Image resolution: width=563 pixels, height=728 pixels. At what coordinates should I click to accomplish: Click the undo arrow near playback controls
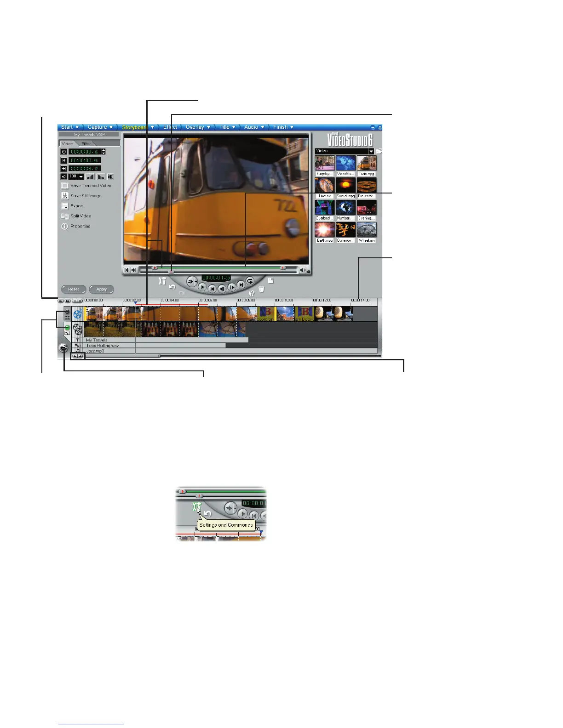click(172, 287)
